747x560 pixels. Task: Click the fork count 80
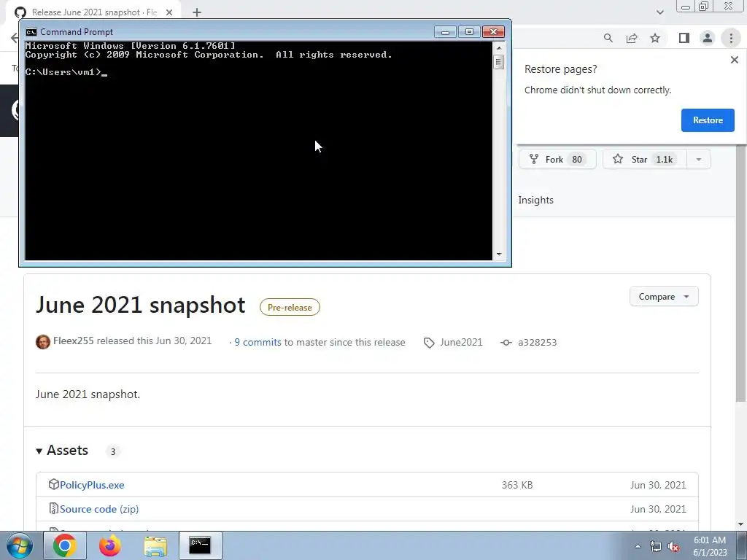[x=577, y=160]
